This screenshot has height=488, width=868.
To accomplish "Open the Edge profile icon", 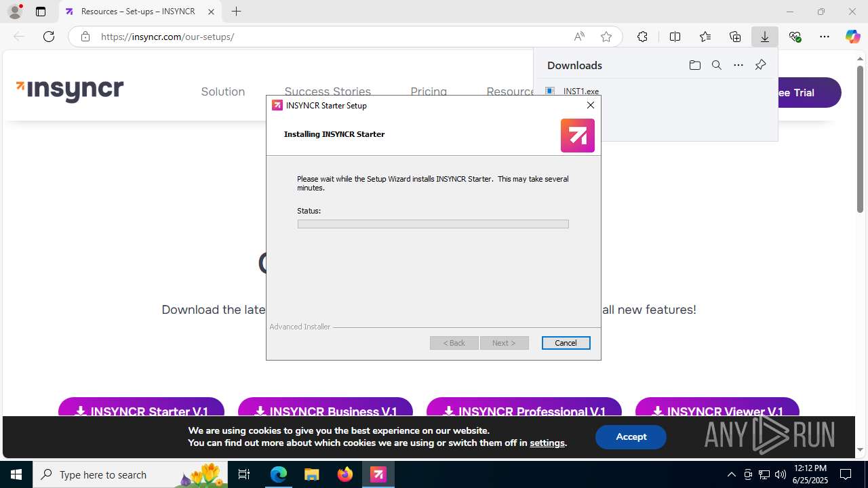I will coord(14,12).
